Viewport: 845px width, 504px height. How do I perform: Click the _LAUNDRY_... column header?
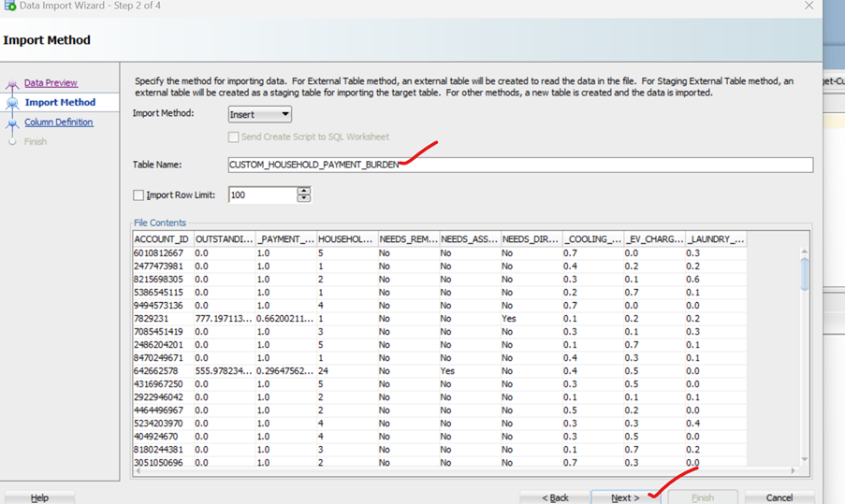pos(716,239)
